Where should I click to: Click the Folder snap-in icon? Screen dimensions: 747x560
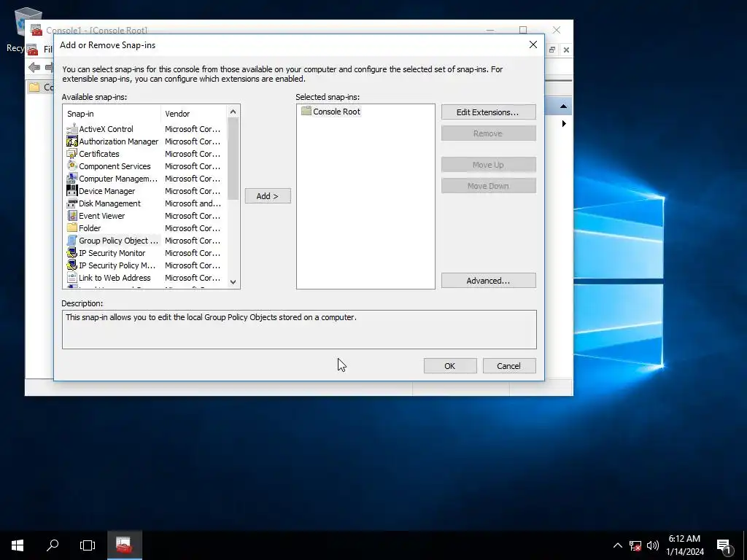point(72,227)
